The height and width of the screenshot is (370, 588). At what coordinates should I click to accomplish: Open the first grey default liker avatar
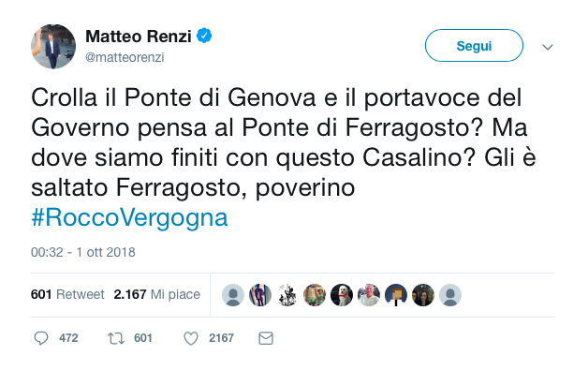point(233,295)
